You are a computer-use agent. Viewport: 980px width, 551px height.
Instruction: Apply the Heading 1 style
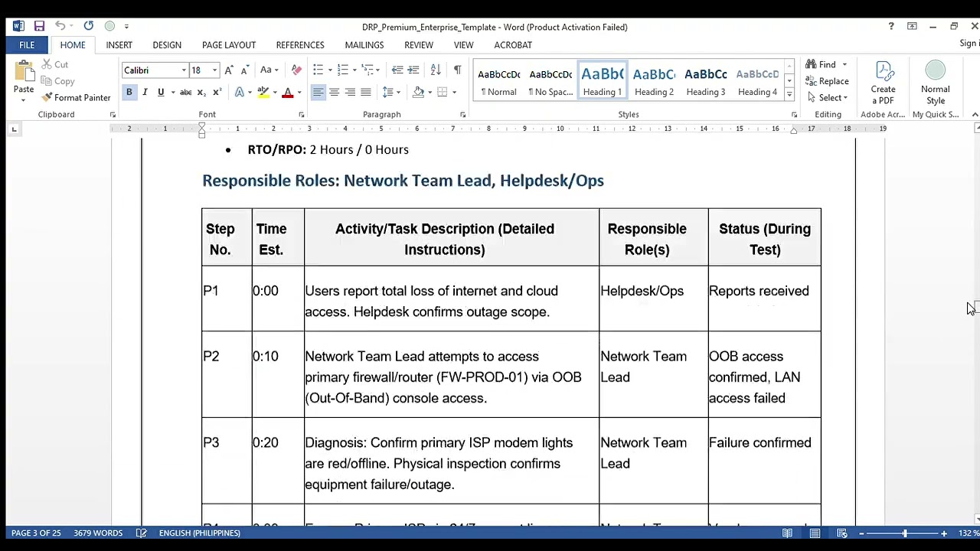(603, 81)
